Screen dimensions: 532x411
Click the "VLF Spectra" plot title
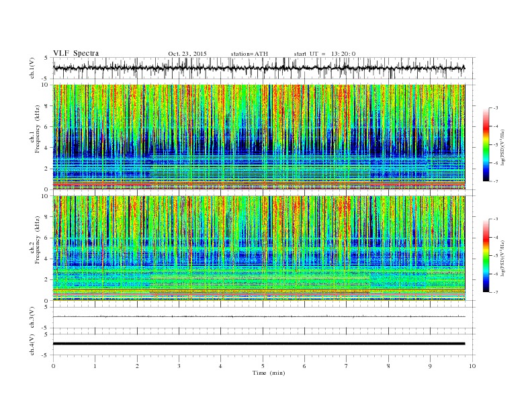(76, 53)
